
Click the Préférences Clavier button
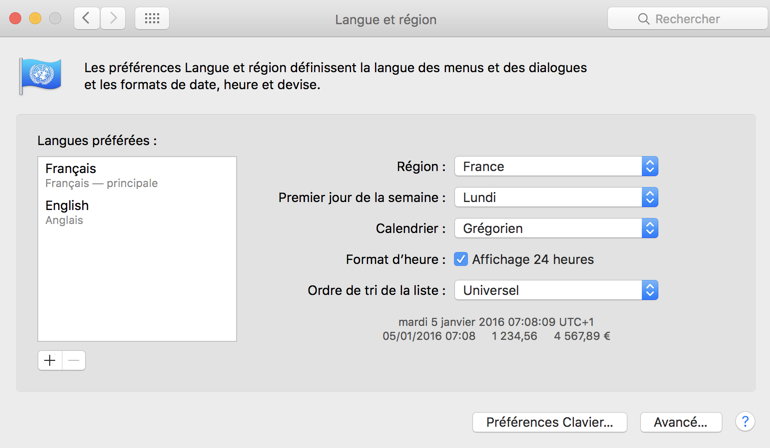pos(549,422)
